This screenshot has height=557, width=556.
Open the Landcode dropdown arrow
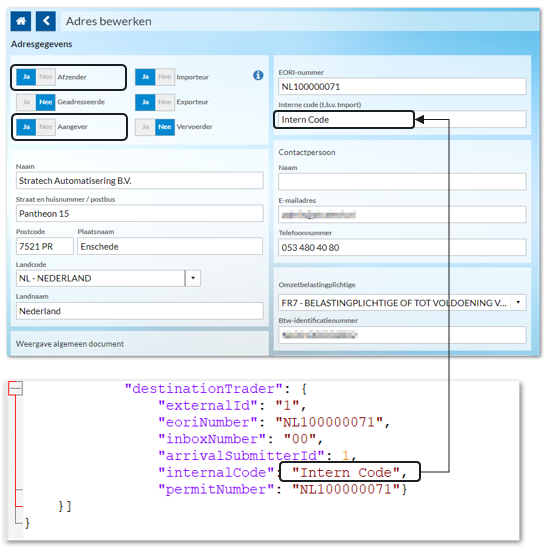(x=193, y=278)
